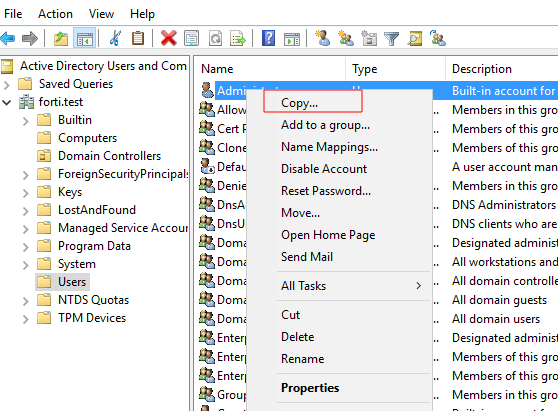
Task: Expand the ForeignSecurityPrincipals container
Action: point(25,175)
